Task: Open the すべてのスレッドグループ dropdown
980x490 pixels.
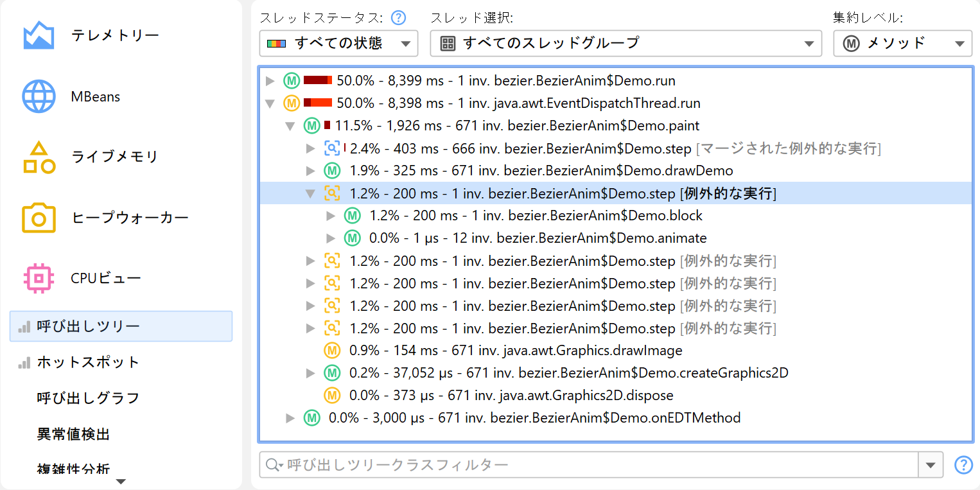Action: [626, 43]
